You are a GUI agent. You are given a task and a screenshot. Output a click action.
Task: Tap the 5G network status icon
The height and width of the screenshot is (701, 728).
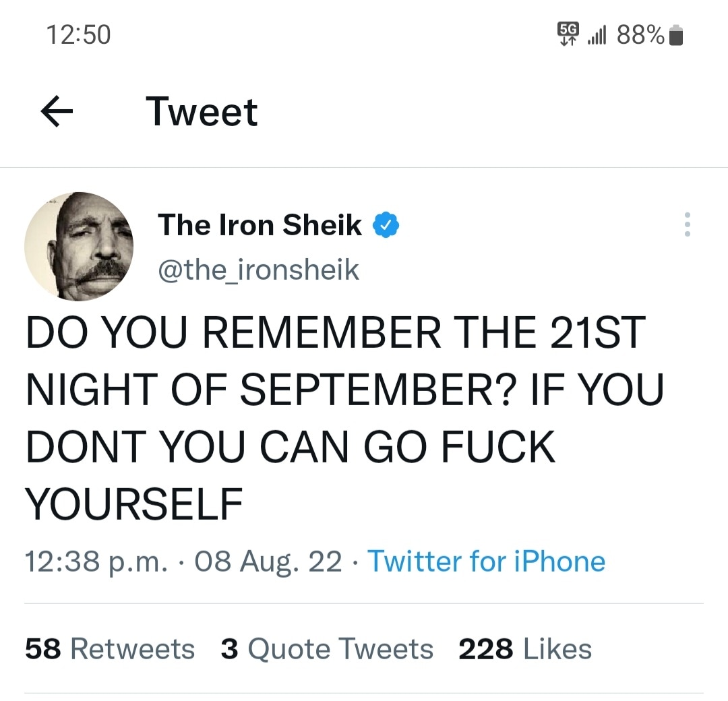click(567, 34)
